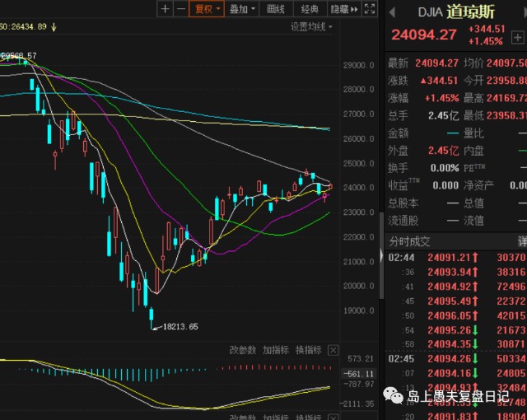527x420 pixels.
Task: Click 换指标 above MACD panel
Action: click(x=308, y=350)
